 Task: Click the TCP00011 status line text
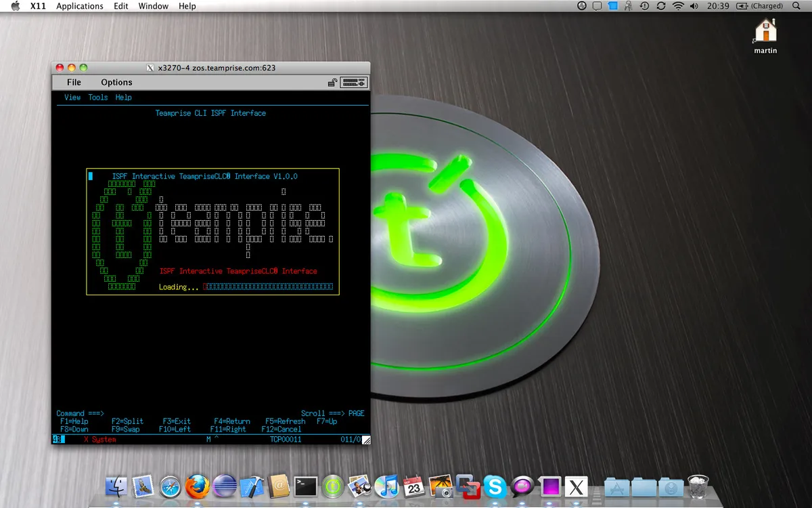tap(286, 440)
